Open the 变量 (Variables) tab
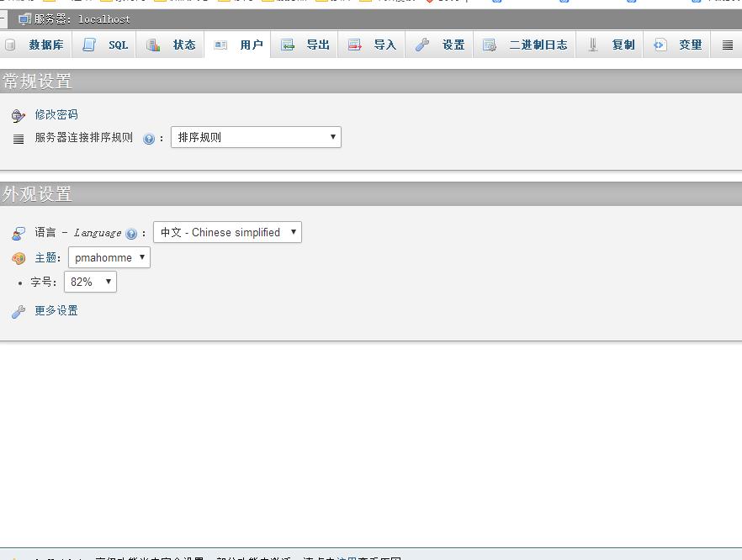The width and height of the screenshot is (742, 560). [x=676, y=45]
